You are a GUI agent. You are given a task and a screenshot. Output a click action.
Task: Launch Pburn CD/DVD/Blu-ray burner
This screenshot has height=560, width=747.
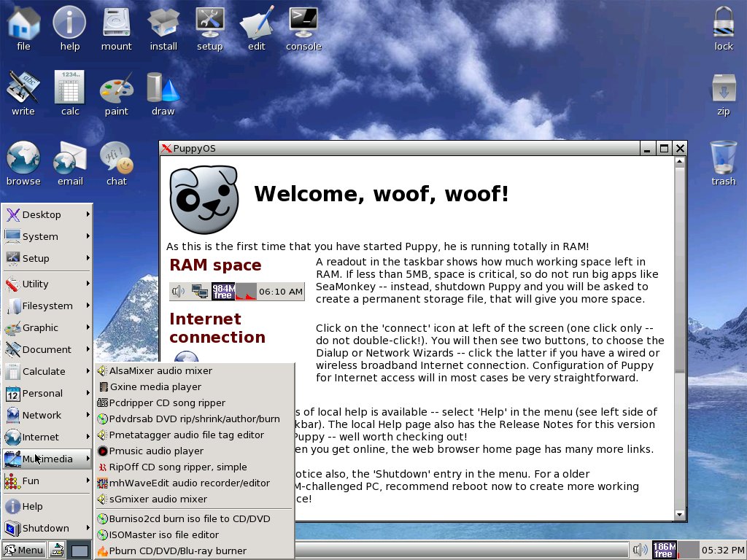tap(194, 551)
